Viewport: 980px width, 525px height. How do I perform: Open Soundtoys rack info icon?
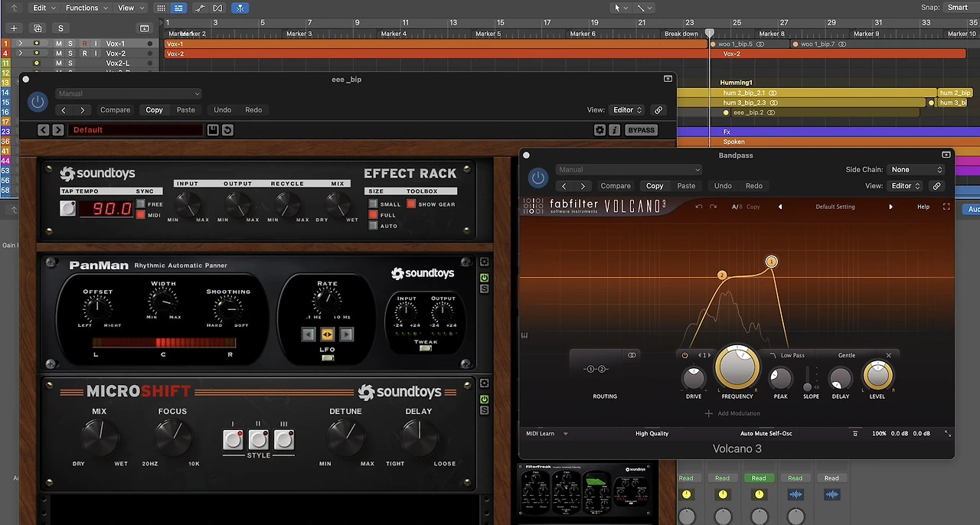614,130
